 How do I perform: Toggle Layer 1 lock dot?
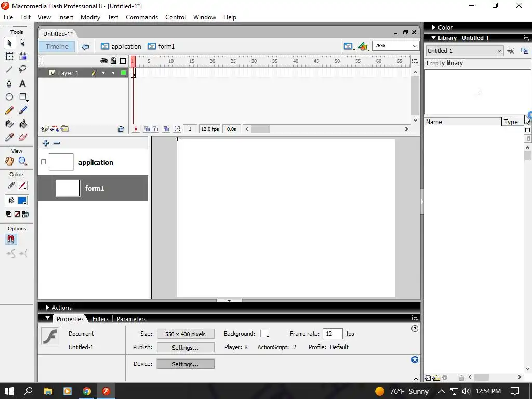coord(113,73)
